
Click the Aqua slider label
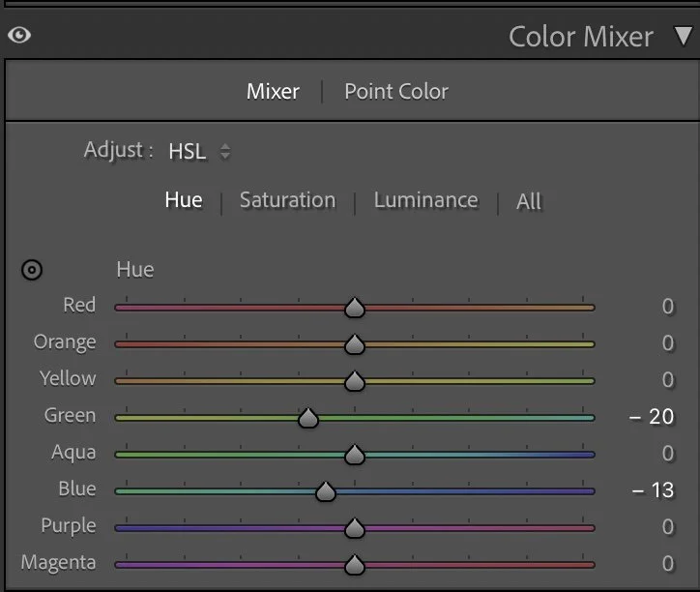73,452
